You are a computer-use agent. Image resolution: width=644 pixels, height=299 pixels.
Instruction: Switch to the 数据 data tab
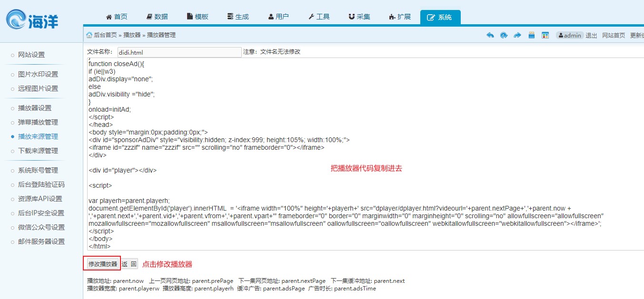[x=157, y=17]
